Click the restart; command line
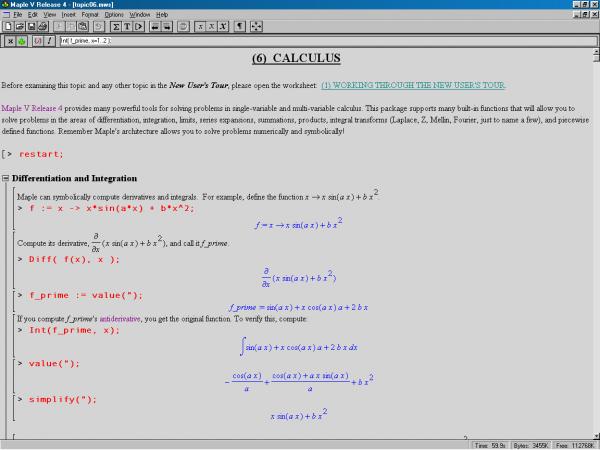The image size is (600, 450). pyautogui.click(x=41, y=154)
